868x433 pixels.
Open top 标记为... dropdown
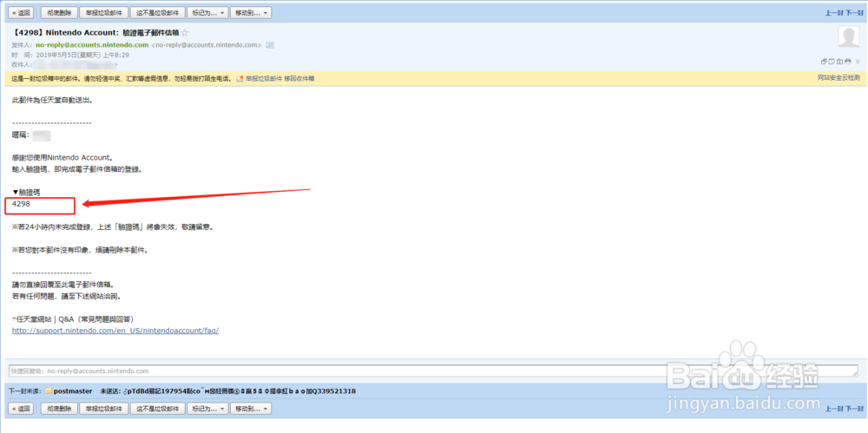pos(207,12)
